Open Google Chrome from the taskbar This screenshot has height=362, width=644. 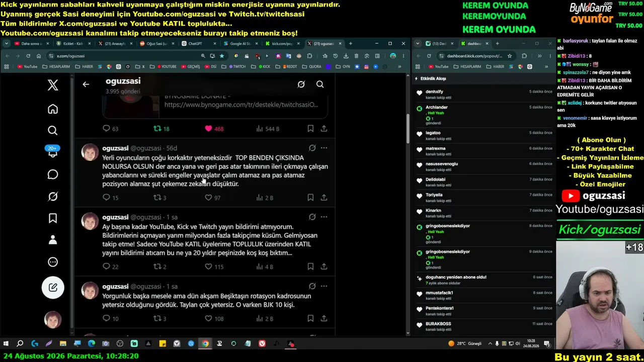(x=205, y=344)
